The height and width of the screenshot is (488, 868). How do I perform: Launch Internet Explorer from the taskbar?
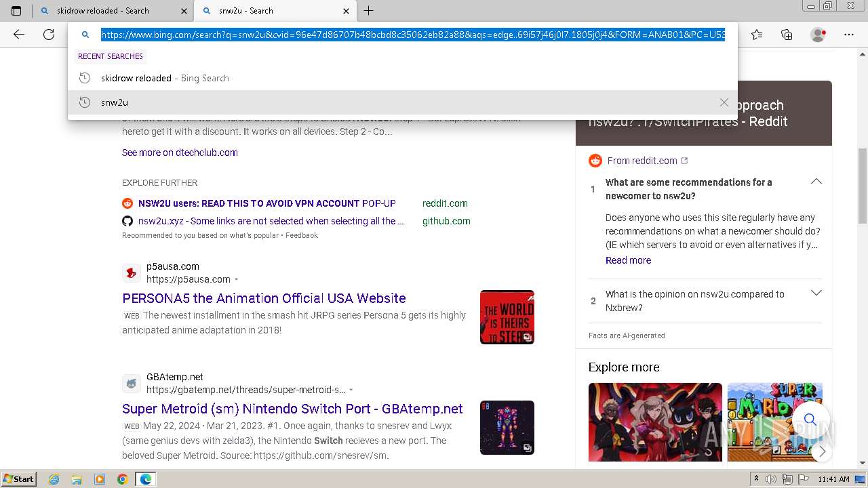pyautogui.click(x=54, y=479)
